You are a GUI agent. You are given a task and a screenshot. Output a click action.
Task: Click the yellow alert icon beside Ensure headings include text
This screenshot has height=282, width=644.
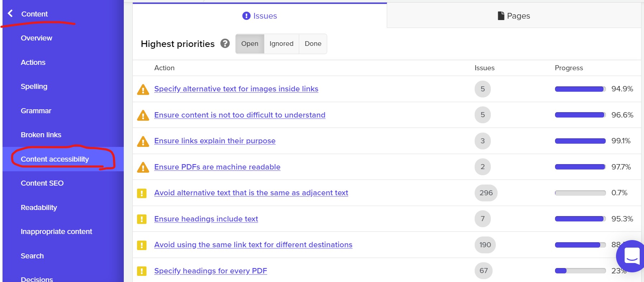click(x=142, y=219)
